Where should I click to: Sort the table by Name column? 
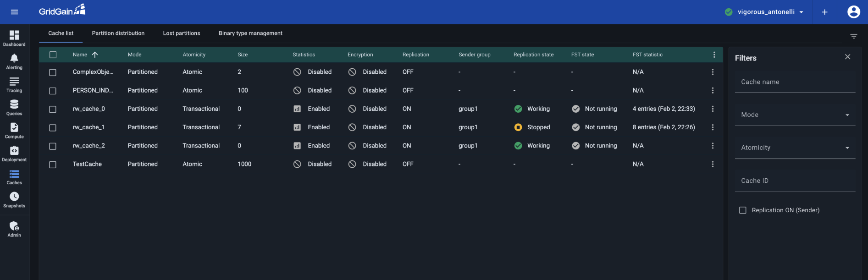pyautogui.click(x=80, y=55)
